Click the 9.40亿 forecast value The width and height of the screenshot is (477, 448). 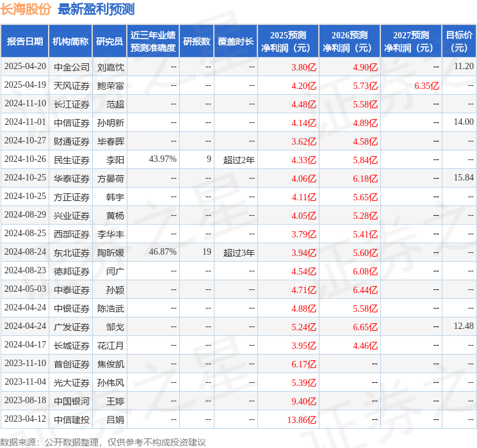pos(303,401)
